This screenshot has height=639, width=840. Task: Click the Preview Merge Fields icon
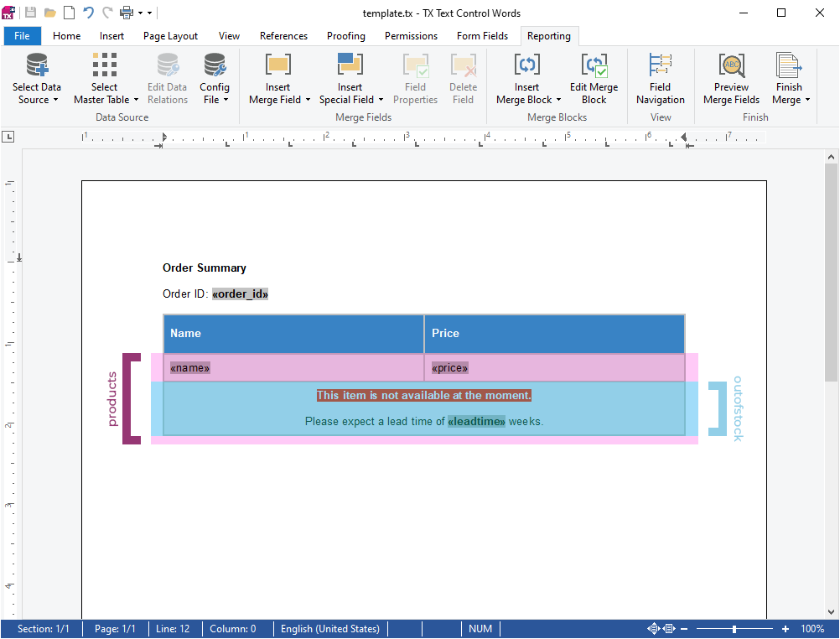pyautogui.click(x=731, y=65)
